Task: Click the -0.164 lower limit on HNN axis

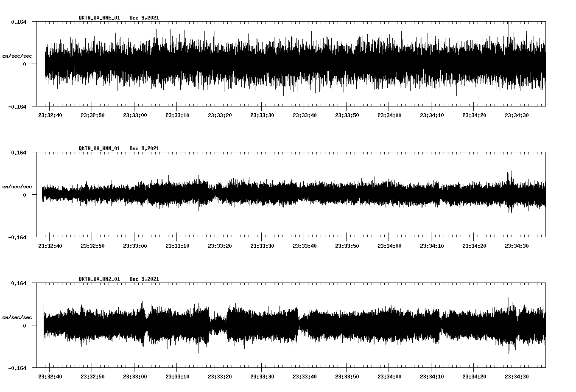Action: tap(17, 237)
